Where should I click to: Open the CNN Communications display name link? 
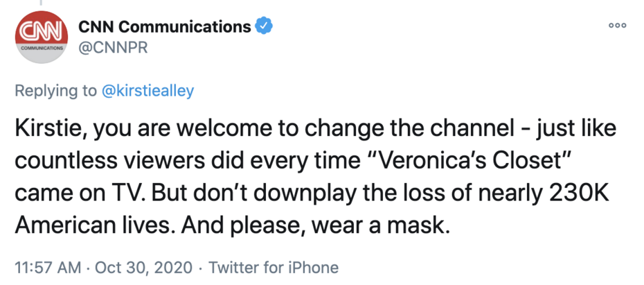(x=165, y=27)
